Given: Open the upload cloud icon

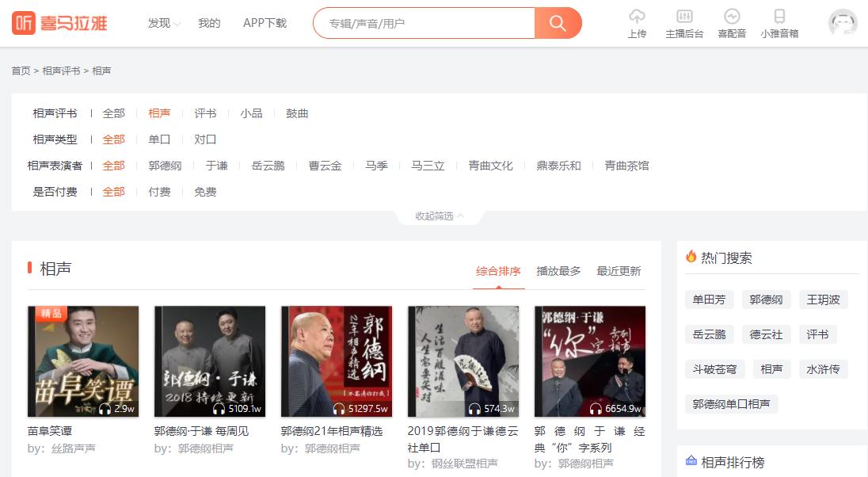Looking at the screenshot, I should coord(638,17).
